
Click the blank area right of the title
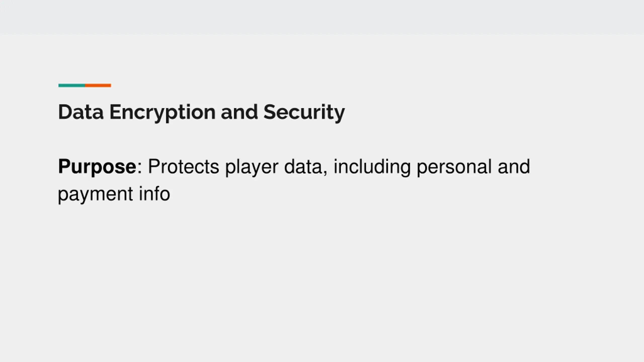point(478,112)
